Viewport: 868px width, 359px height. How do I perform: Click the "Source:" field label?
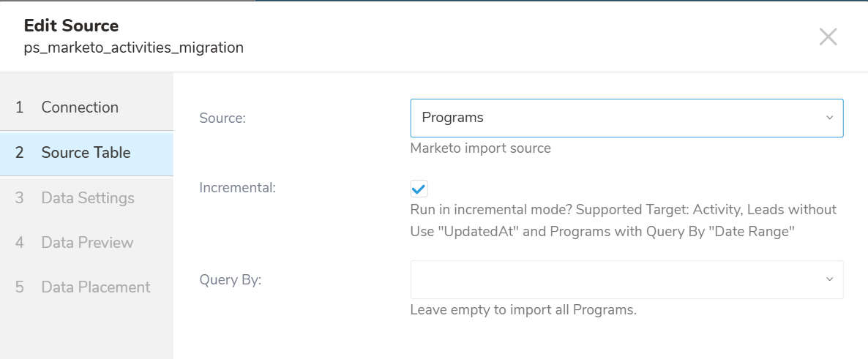[x=222, y=118]
